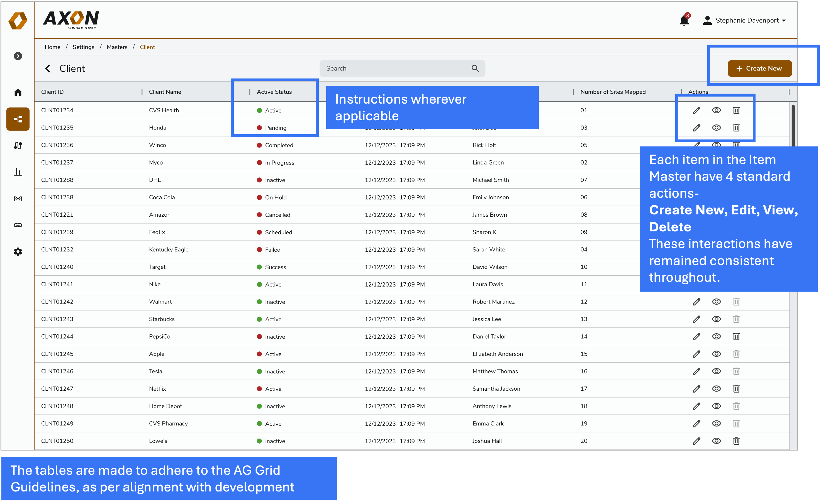Viewport: 821px width, 504px height.
Task: View the Honda row details
Action: click(716, 128)
